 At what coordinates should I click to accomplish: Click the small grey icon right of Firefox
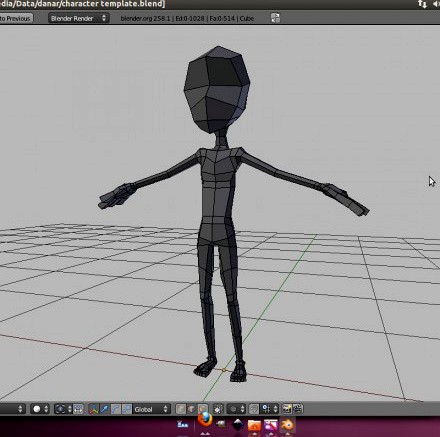220,424
